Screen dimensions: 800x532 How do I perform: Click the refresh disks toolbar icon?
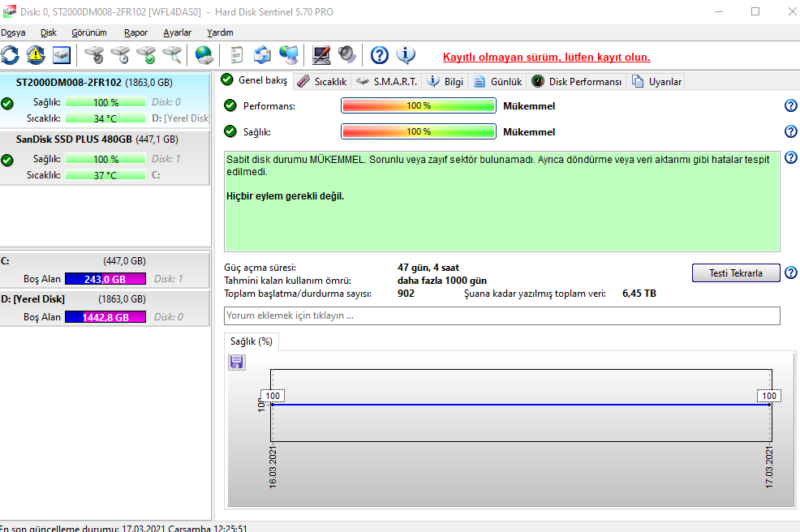10,55
